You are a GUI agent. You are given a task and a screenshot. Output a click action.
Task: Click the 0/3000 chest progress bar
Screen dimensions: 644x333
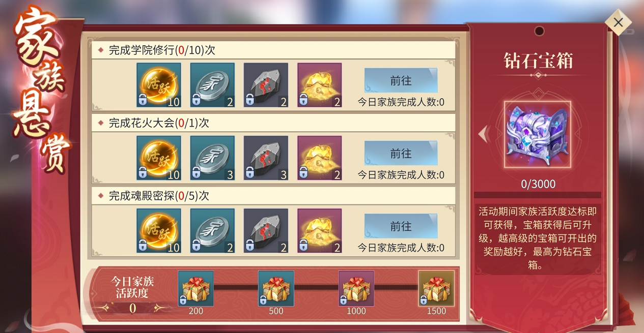538,195
